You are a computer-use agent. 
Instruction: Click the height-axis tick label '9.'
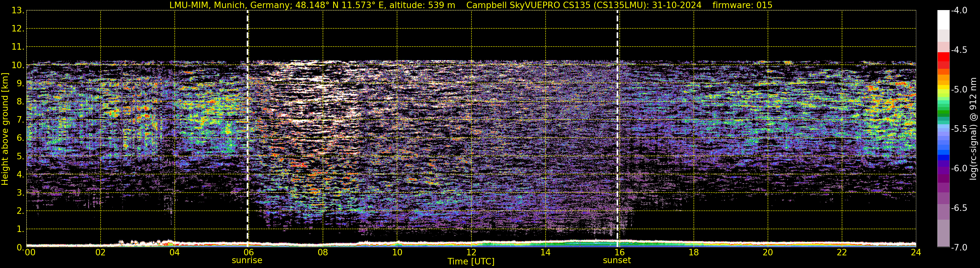click(x=20, y=83)
